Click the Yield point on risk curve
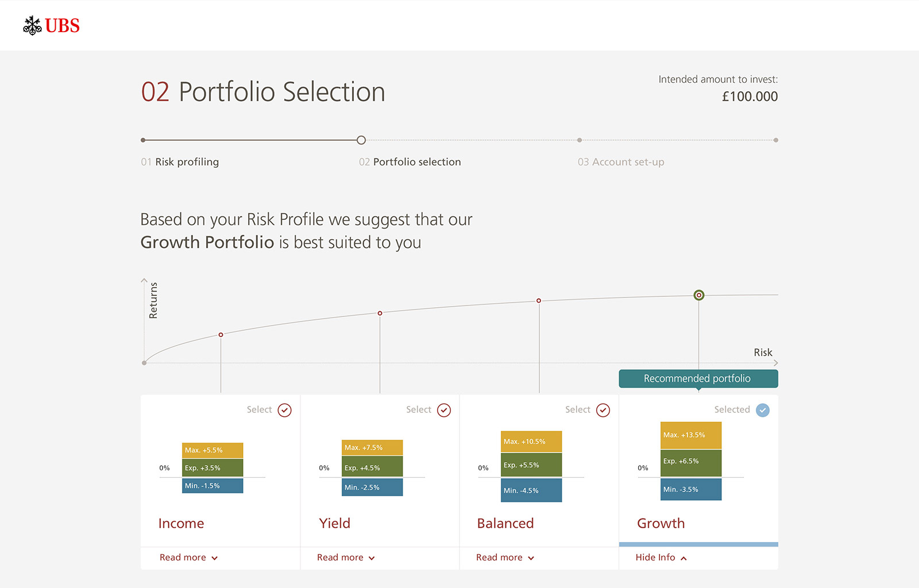Viewport: 919px width, 588px height. pyautogui.click(x=380, y=313)
